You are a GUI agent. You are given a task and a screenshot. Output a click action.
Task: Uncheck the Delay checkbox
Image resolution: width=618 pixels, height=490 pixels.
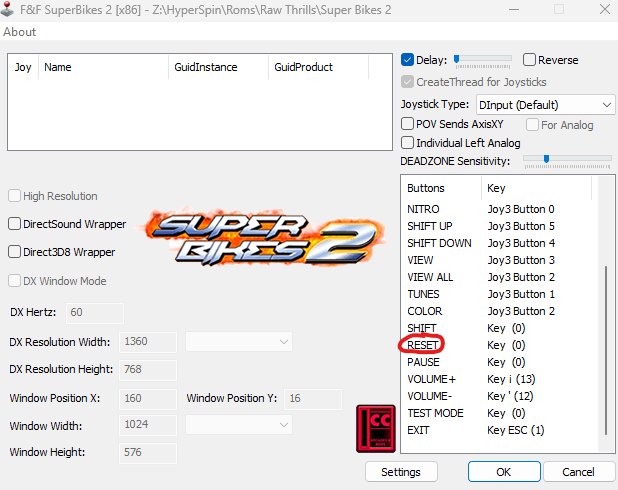point(408,60)
